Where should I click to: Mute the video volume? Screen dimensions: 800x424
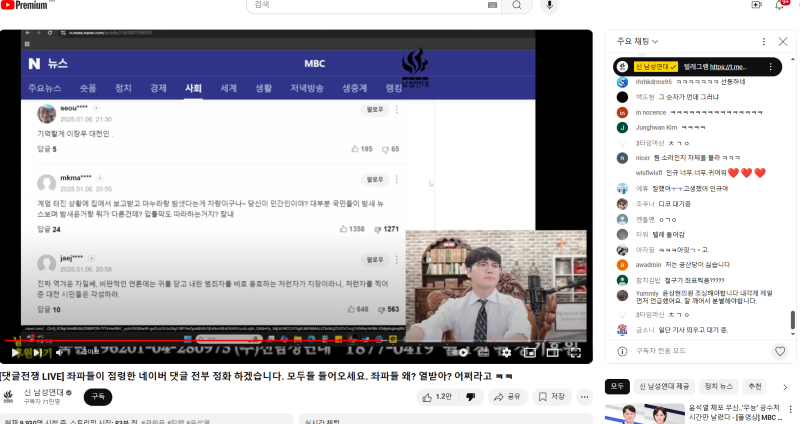click(60, 352)
